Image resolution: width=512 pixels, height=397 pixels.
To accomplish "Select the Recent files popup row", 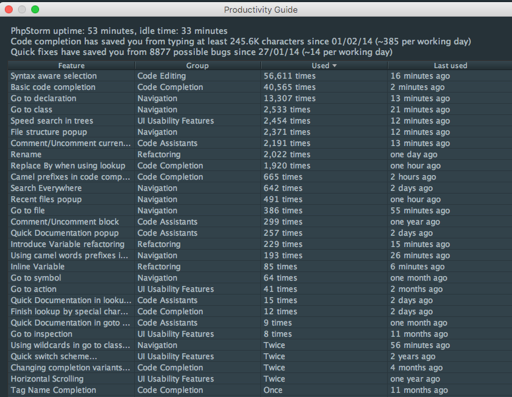I will [260, 199].
